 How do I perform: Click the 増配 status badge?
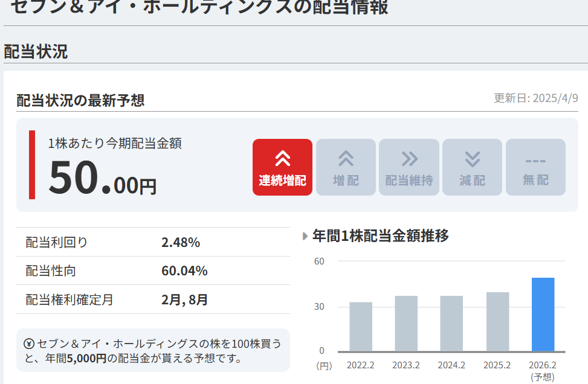point(346,167)
